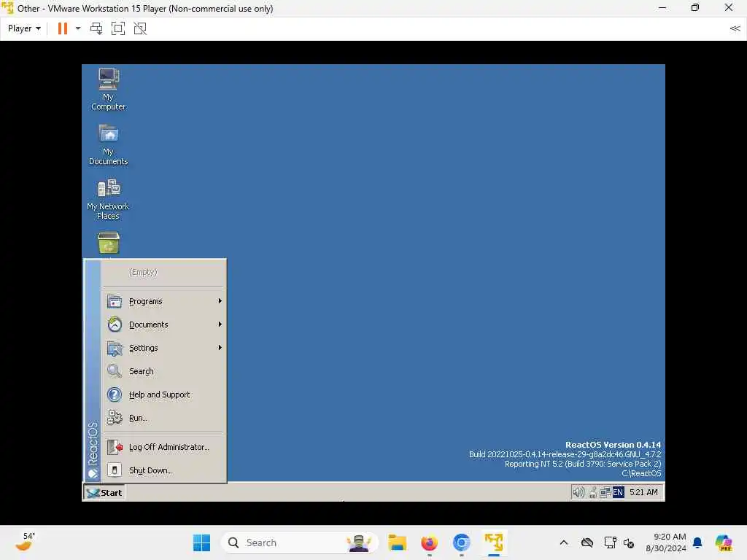747x560 pixels.
Task: Click the Settings icon in Start menu
Action: [x=115, y=348]
